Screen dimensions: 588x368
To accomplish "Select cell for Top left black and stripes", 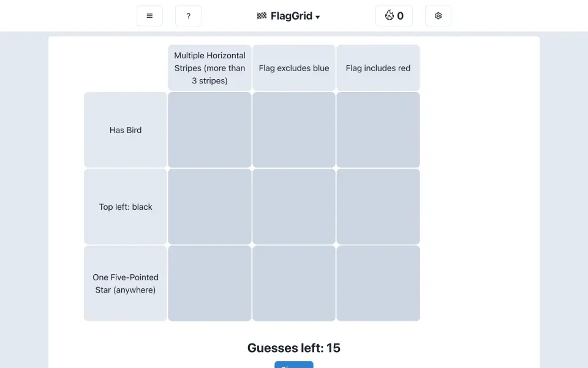I will click(x=209, y=207).
